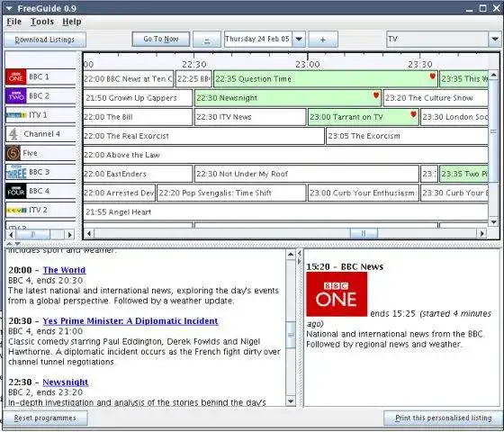Open the File menu
504x432 pixels.
click(14, 22)
